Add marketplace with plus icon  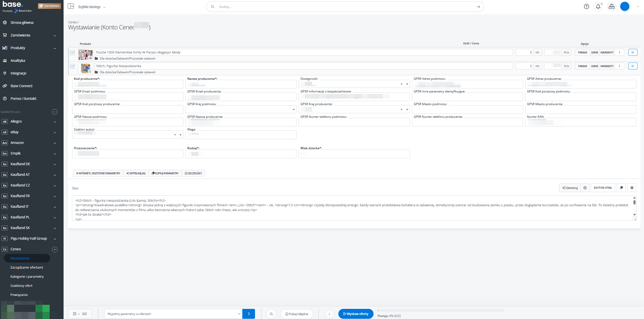[54, 112]
